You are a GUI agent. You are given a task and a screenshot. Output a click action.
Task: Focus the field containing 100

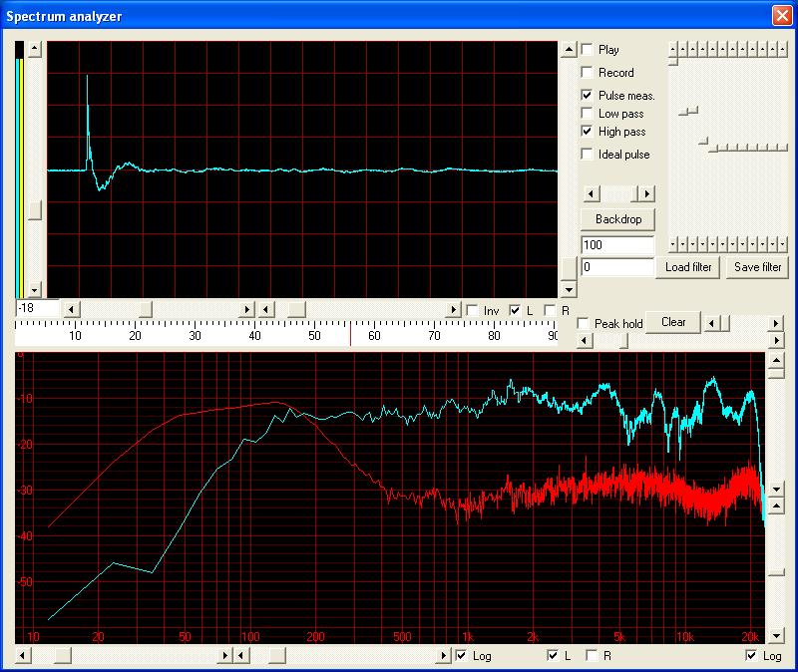[x=617, y=245]
